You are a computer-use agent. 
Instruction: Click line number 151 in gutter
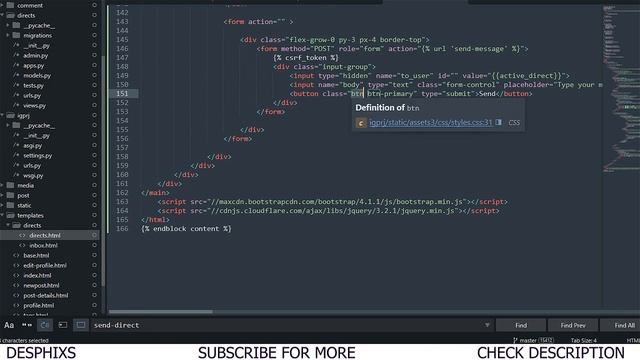click(x=122, y=93)
